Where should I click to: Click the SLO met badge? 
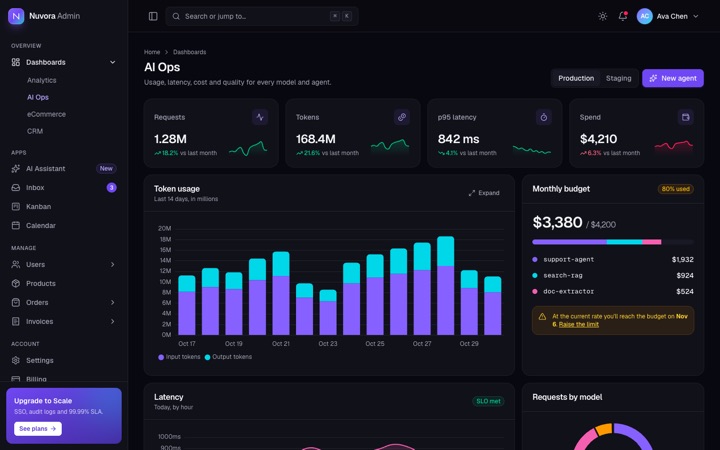[488, 401]
